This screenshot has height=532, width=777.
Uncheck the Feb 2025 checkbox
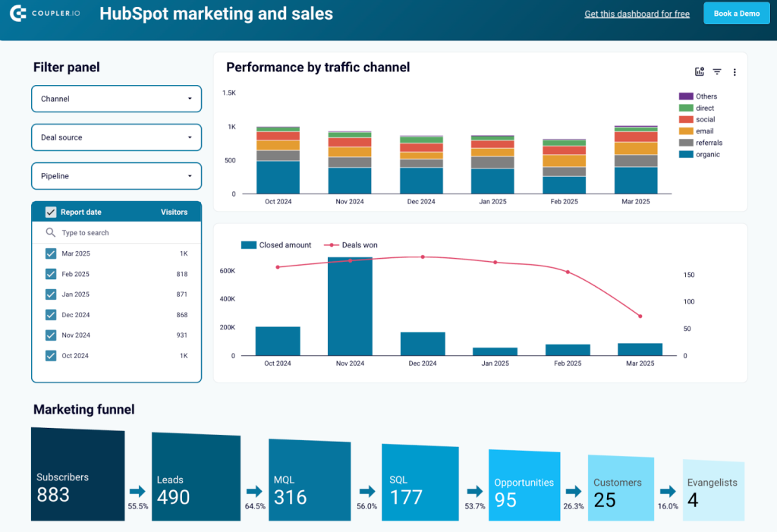[51, 274]
